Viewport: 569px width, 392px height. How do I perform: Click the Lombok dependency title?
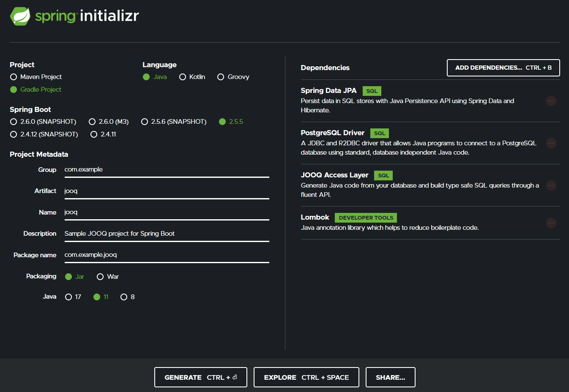tap(315, 217)
